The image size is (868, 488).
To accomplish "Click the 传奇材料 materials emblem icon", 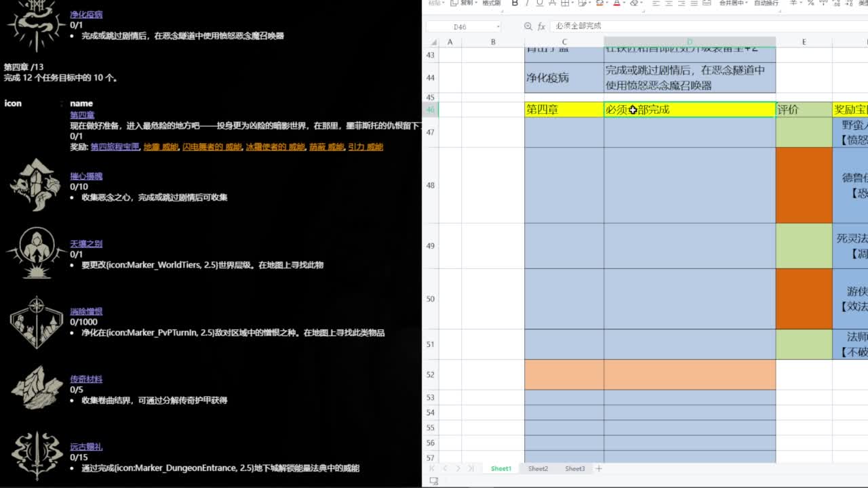I will click(x=36, y=388).
